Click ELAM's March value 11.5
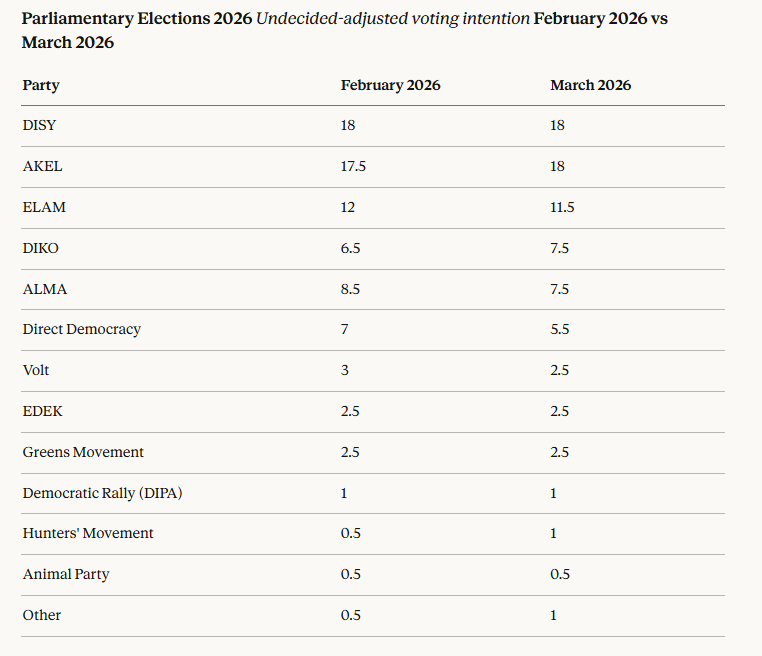 [562, 207]
